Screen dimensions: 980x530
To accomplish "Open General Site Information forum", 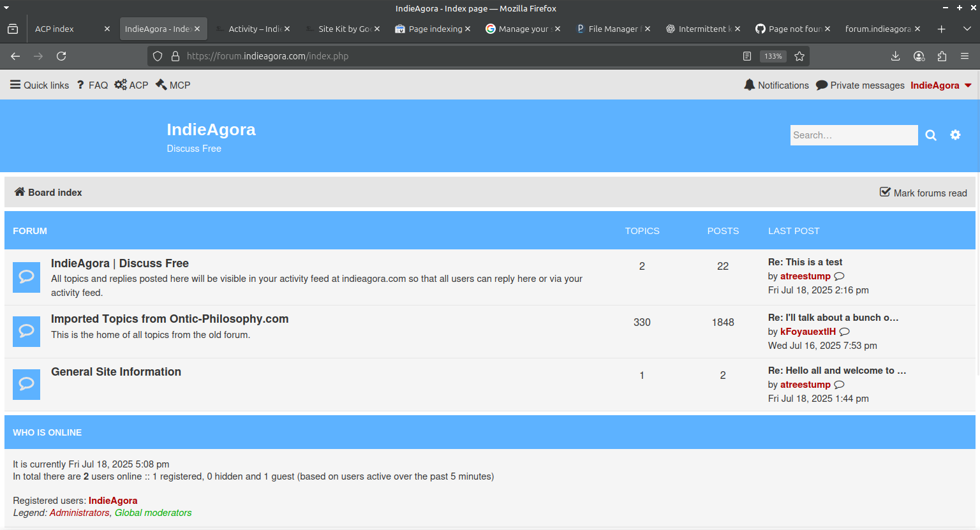I will click(x=116, y=372).
